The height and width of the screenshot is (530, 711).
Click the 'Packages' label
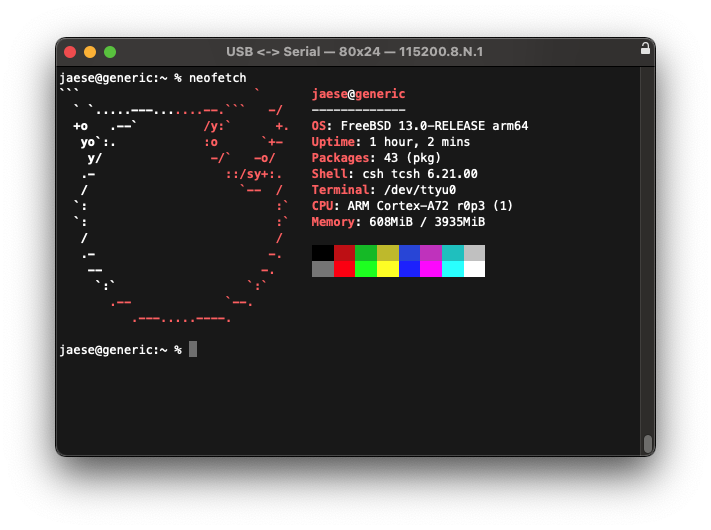[341, 158]
